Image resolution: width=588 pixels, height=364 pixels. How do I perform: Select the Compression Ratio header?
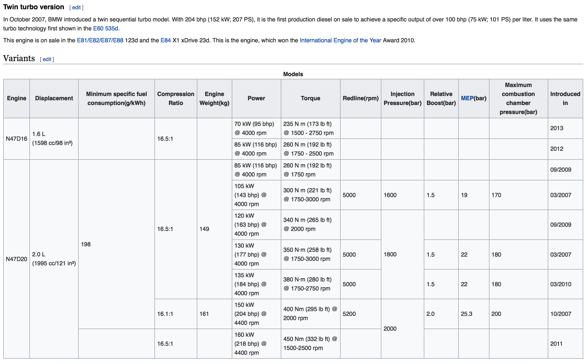click(176, 98)
